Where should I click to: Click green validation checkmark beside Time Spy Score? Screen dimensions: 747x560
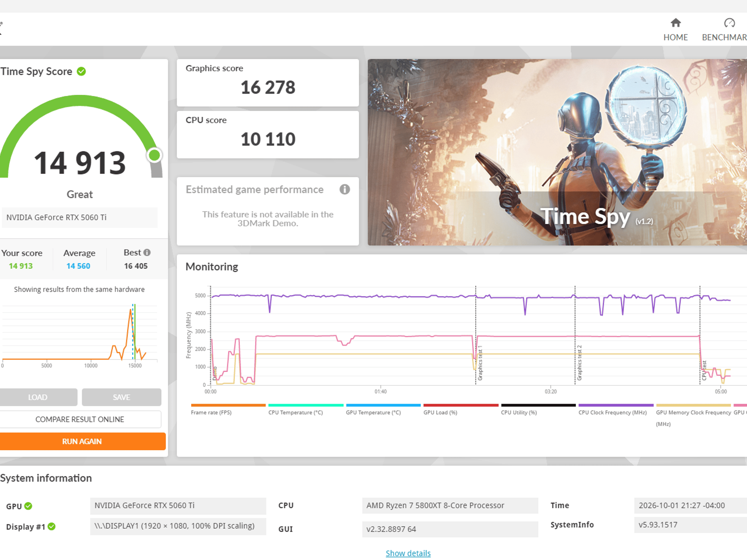point(81,71)
